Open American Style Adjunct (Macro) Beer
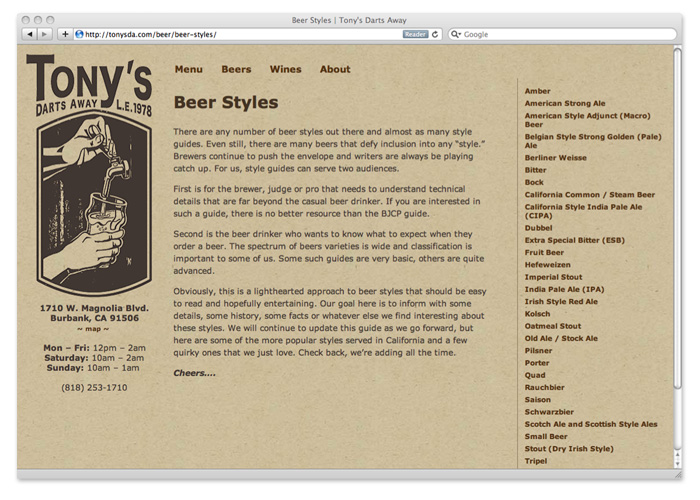Screen dimensions: 700x500 [588, 120]
